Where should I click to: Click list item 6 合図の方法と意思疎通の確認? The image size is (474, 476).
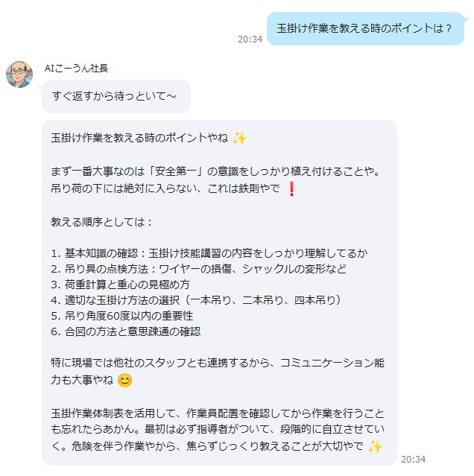126,331
